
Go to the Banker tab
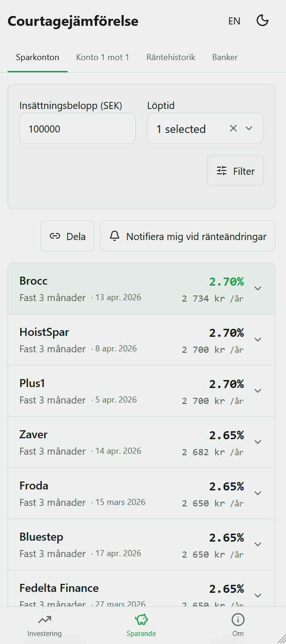click(x=225, y=57)
